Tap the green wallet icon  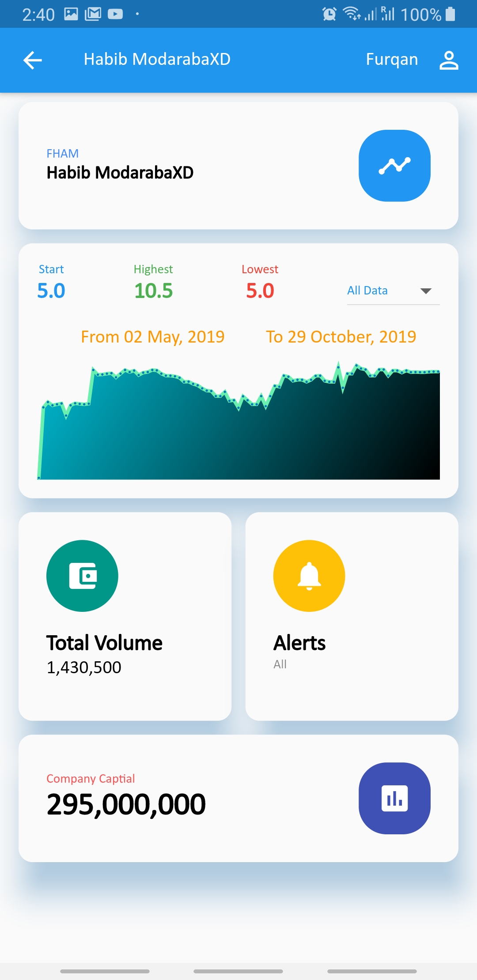pyautogui.click(x=82, y=576)
